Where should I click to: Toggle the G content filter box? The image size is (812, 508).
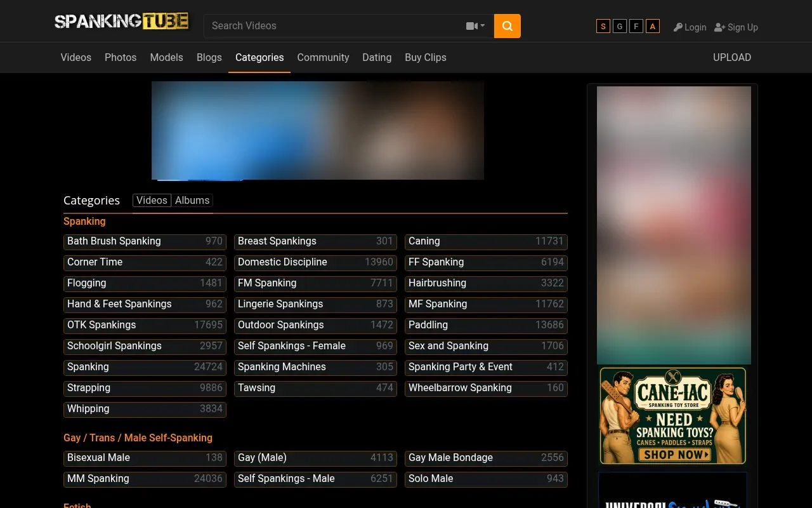(620, 26)
